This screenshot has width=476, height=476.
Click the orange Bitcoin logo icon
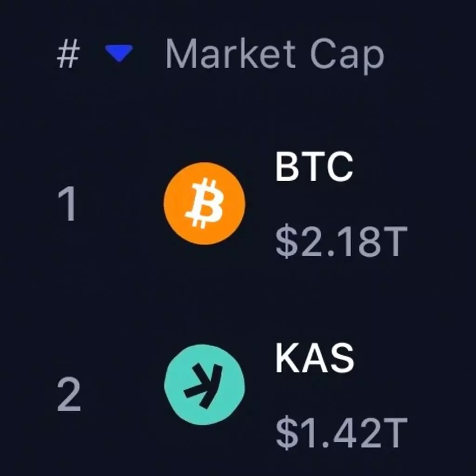tap(205, 204)
